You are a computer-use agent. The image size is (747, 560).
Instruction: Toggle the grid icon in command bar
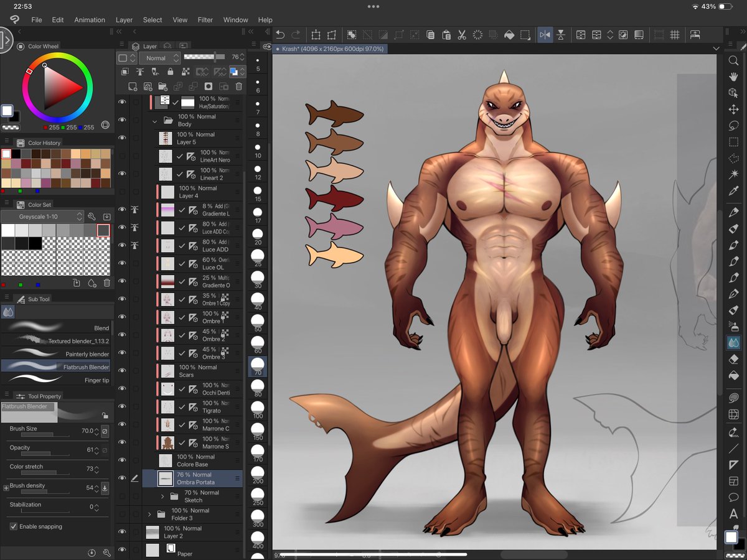(675, 35)
